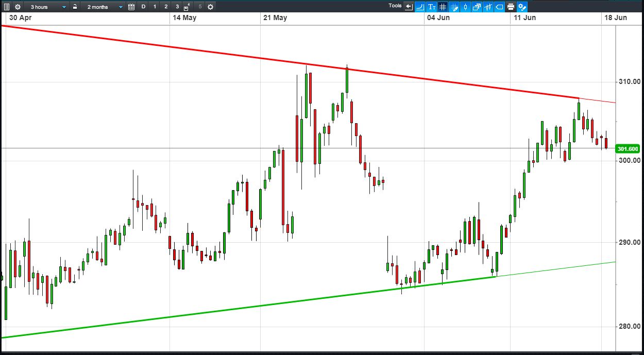The image size is (644, 355).
Task: Click the 280.00 price axis label
Action: pyautogui.click(x=630, y=326)
